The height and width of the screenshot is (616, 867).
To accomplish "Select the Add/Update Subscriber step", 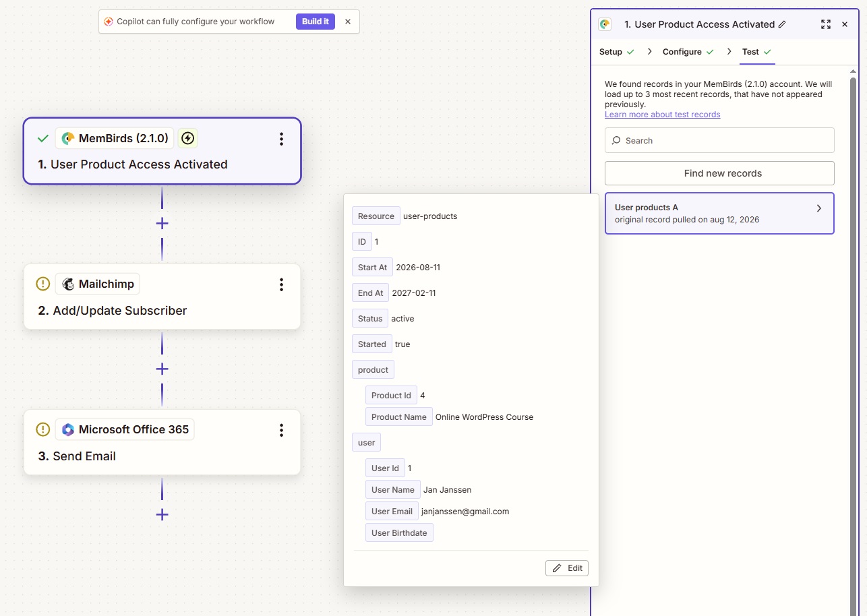I will point(162,297).
